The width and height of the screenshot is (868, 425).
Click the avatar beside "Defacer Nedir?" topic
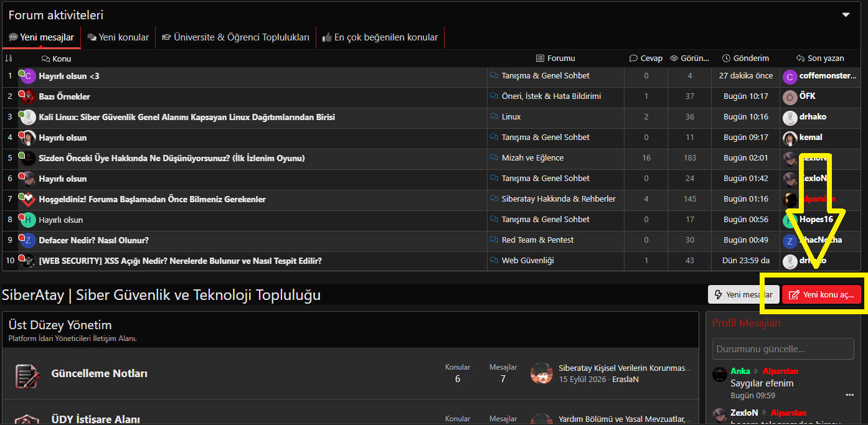[x=27, y=241]
